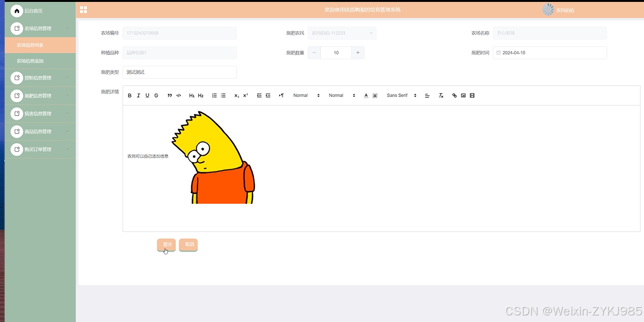
Task: Click the 农场名称 field
Action: (x=550, y=33)
